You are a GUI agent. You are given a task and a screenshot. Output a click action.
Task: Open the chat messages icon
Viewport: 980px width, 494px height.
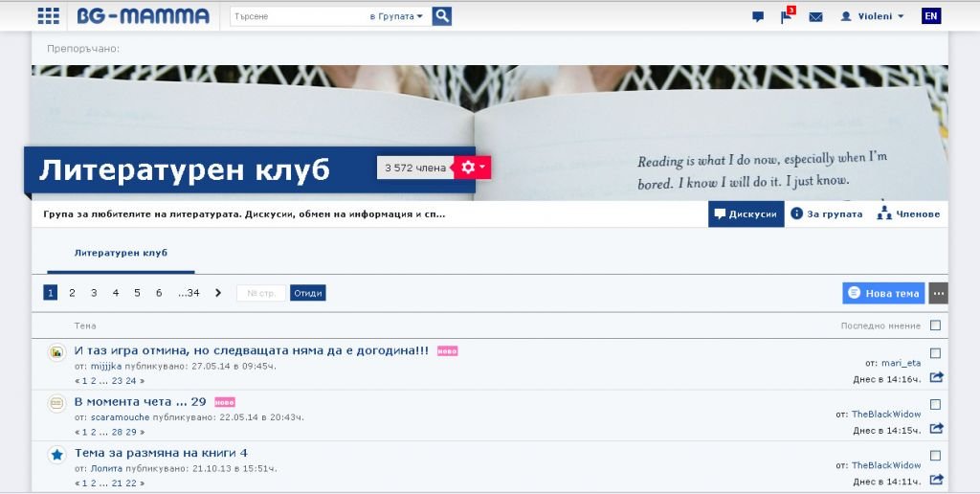[x=758, y=16]
